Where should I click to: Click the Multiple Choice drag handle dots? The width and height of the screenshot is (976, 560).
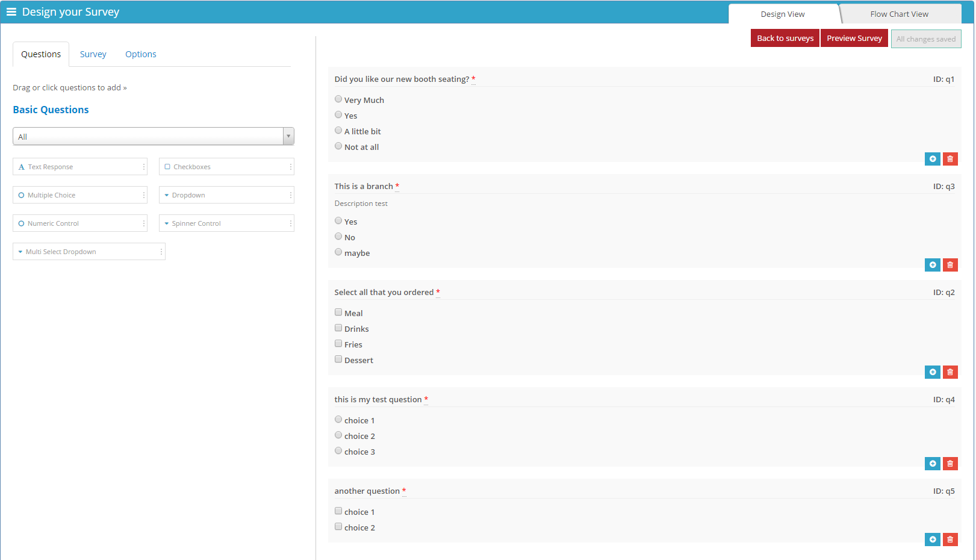click(144, 195)
